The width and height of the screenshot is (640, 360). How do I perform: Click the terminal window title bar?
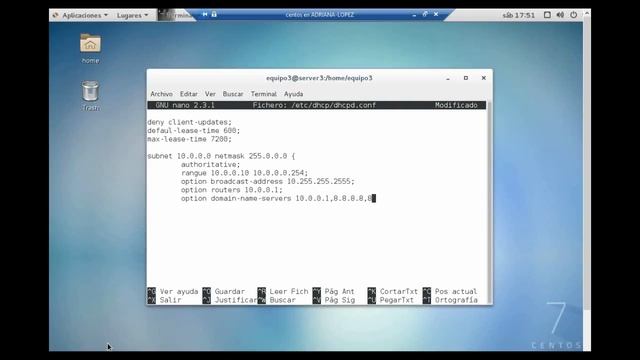(319, 78)
